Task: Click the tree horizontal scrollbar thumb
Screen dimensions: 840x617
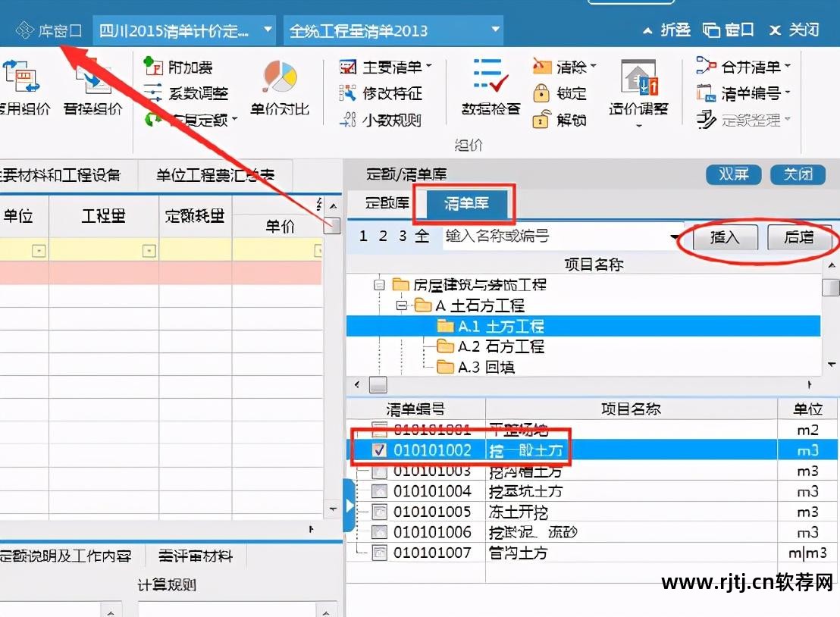Action: [x=378, y=385]
